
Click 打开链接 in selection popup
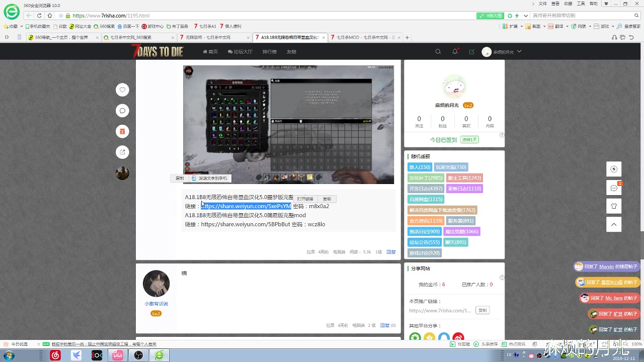[305, 199]
